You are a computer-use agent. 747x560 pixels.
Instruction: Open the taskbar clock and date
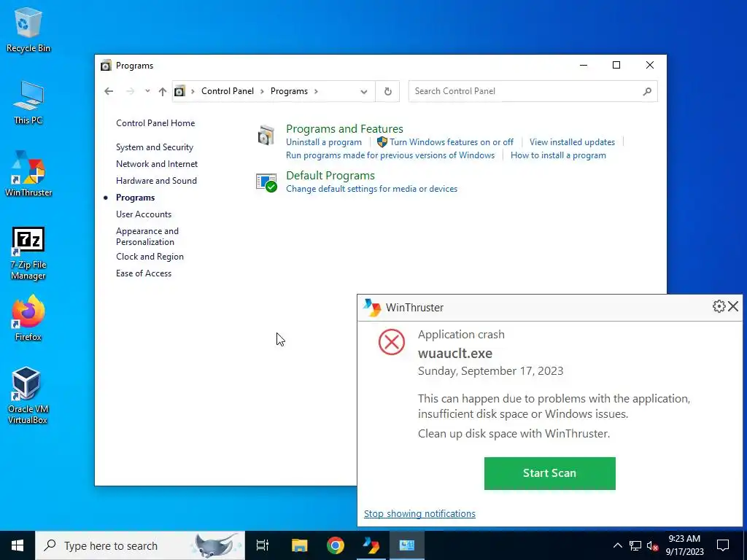pos(684,545)
